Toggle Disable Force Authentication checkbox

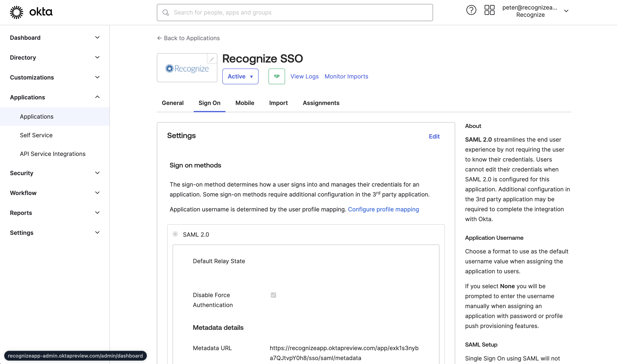click(x=273, y=295)
